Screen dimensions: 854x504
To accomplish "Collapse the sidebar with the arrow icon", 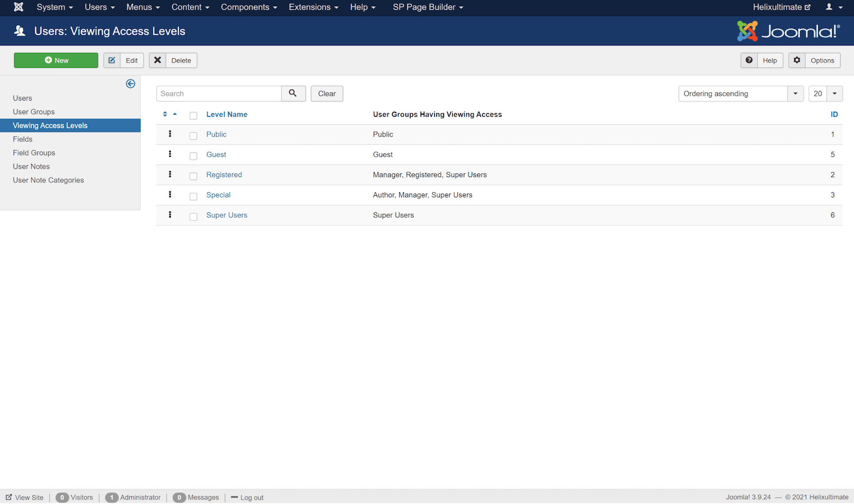I will tap(130, 84).
